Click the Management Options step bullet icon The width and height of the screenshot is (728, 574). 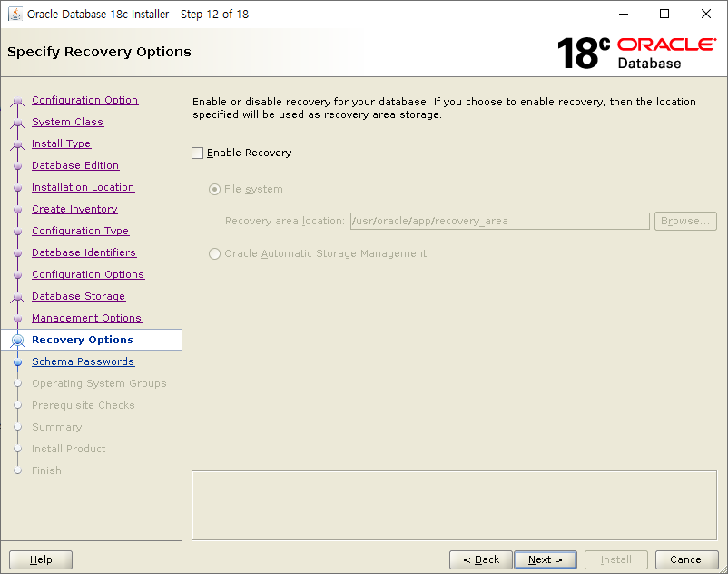click(x=17, y=319)
